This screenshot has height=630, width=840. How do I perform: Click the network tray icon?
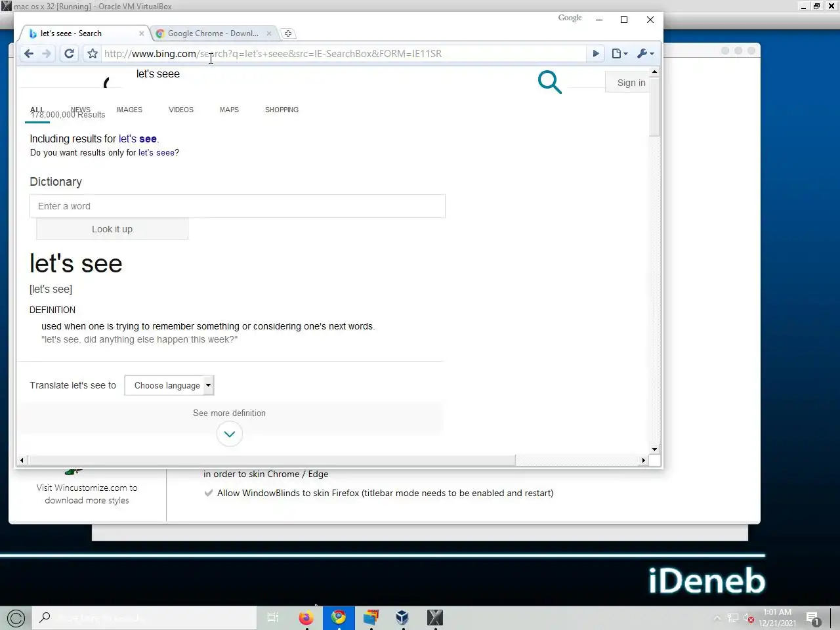click(x=733, y=618)
